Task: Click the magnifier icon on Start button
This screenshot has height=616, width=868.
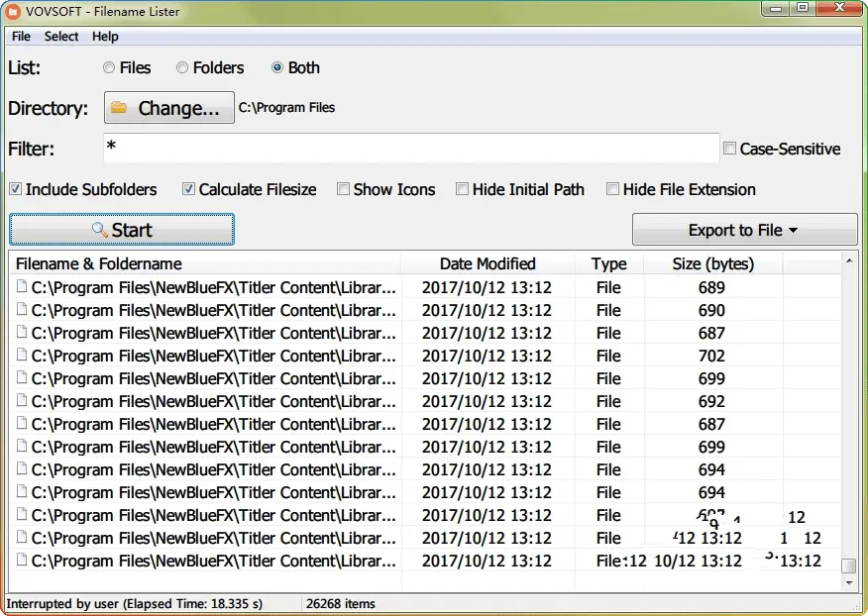Action: tap(100, 229)
